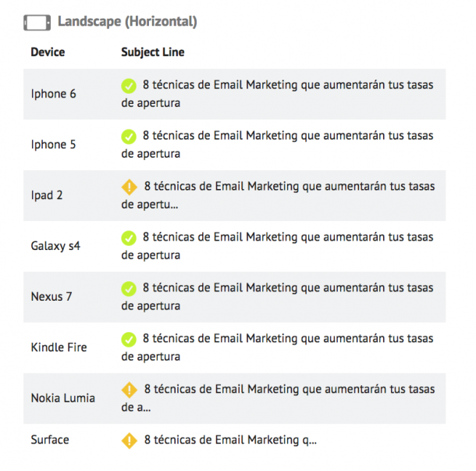
Task: Click the Subject Line column header
Action: point(153,52)
